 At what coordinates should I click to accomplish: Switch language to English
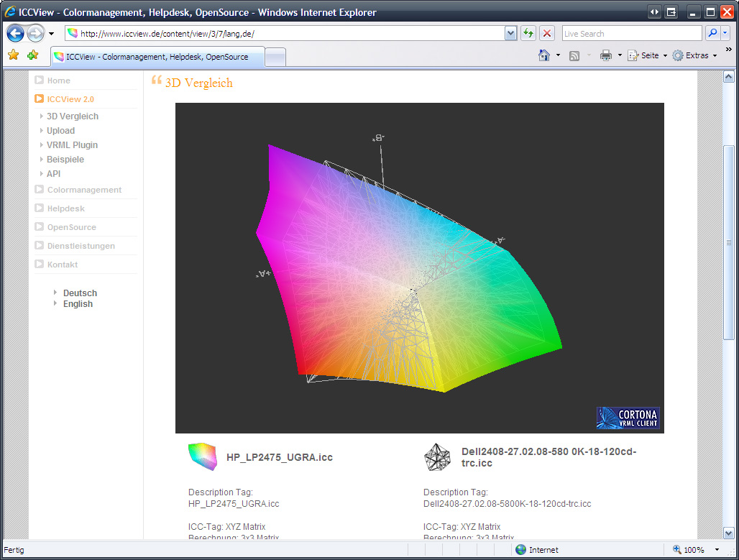coord(78,304)
